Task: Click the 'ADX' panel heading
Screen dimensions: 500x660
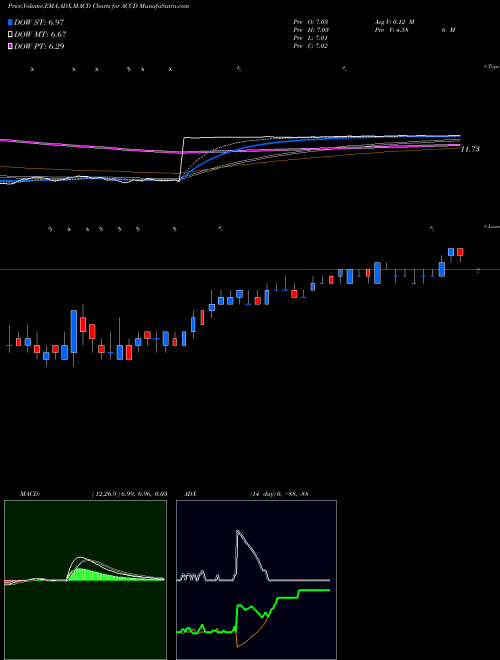Action: coord(190,493)
